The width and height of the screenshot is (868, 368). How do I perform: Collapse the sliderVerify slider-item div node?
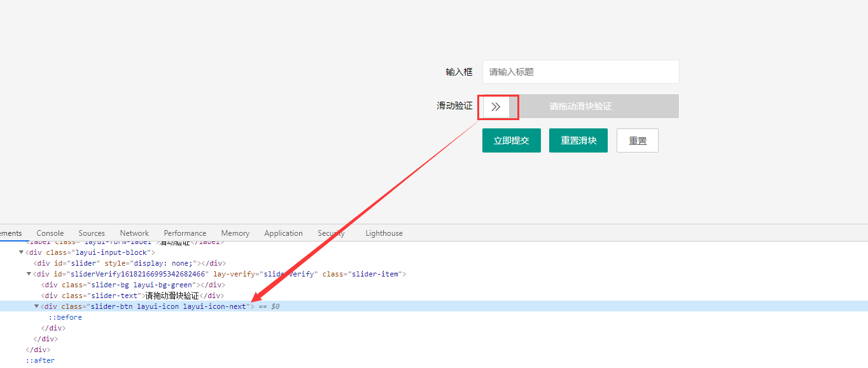(x=29, y=274)
